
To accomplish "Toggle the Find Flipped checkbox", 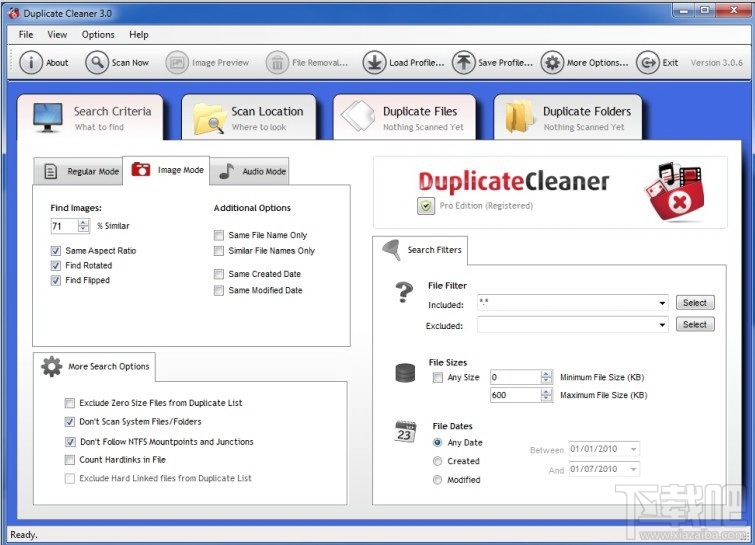I will coord(56,280).
